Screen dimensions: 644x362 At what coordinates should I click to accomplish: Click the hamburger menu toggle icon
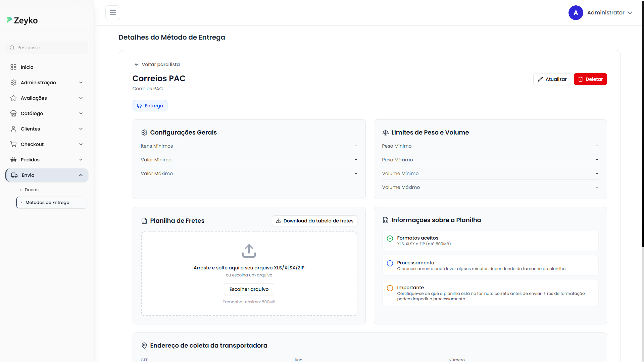113,13
